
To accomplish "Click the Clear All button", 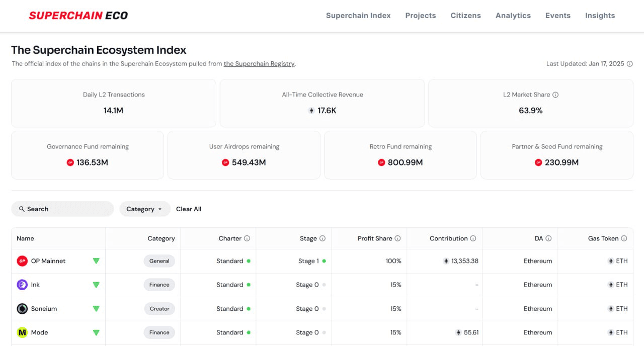I will coord(189,209).
